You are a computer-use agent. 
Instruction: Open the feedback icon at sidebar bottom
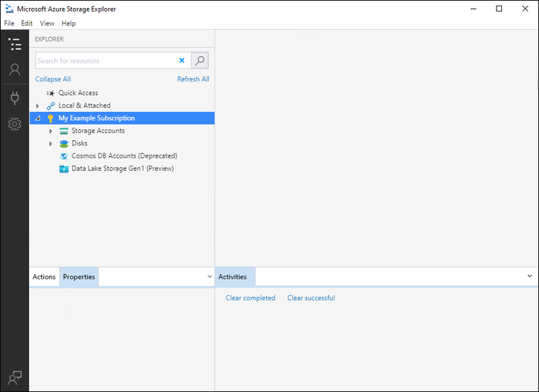[x=15, y=378]
